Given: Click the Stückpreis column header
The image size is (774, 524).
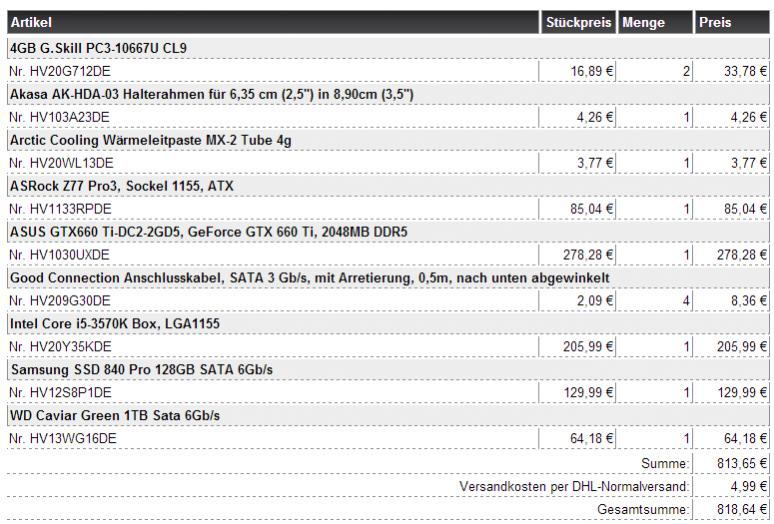Looking at the screenshot, I should [579, 22].
